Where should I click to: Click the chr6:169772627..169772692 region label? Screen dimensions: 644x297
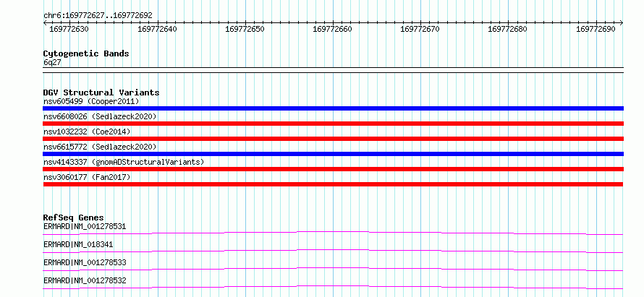point(98,16)
